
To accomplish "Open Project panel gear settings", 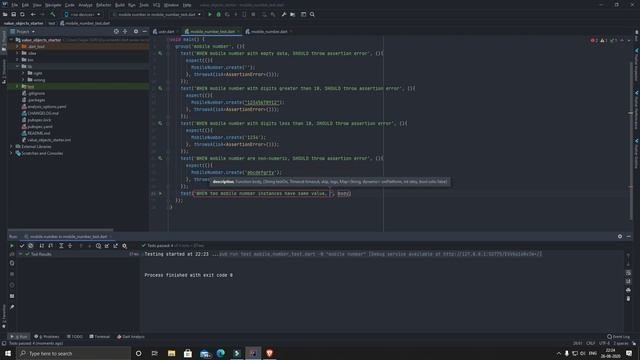I will point(136,31).
